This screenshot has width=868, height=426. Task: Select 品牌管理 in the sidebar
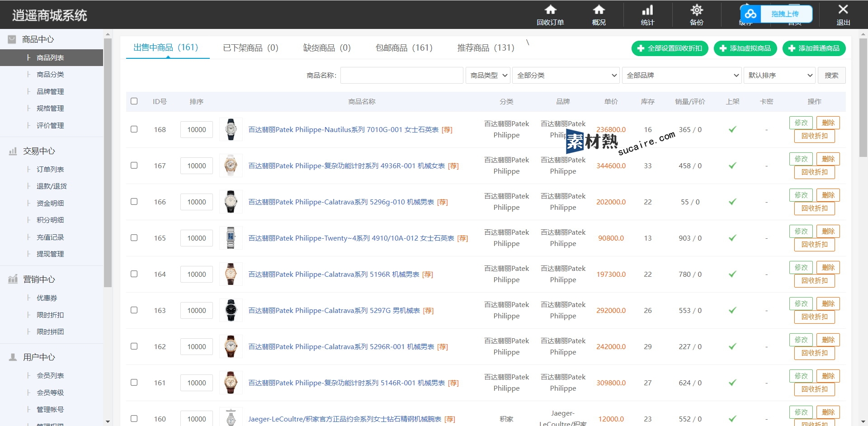pos(50,91)
